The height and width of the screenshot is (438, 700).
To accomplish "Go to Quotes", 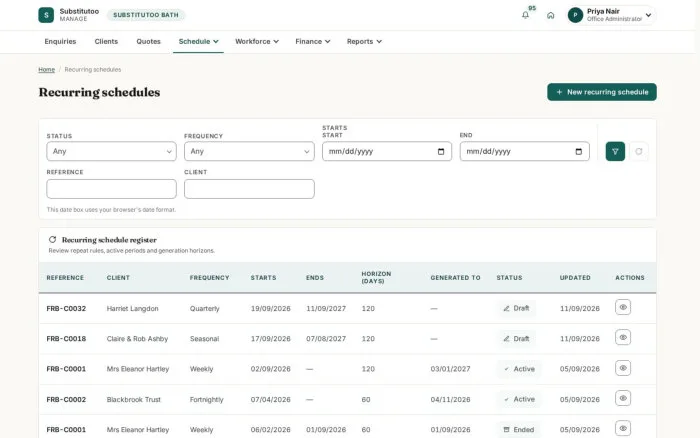I will coord(148,42).
